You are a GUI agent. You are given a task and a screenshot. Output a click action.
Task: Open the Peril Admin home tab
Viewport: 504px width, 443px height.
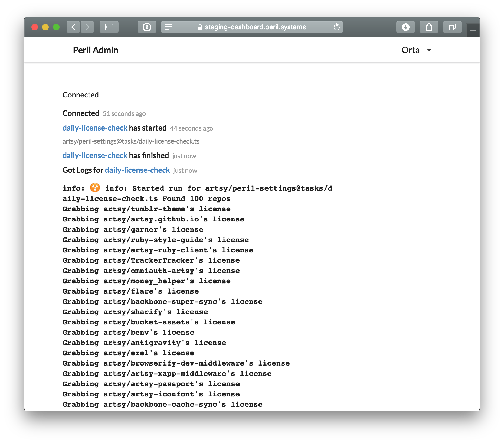[x=96, y=50]
